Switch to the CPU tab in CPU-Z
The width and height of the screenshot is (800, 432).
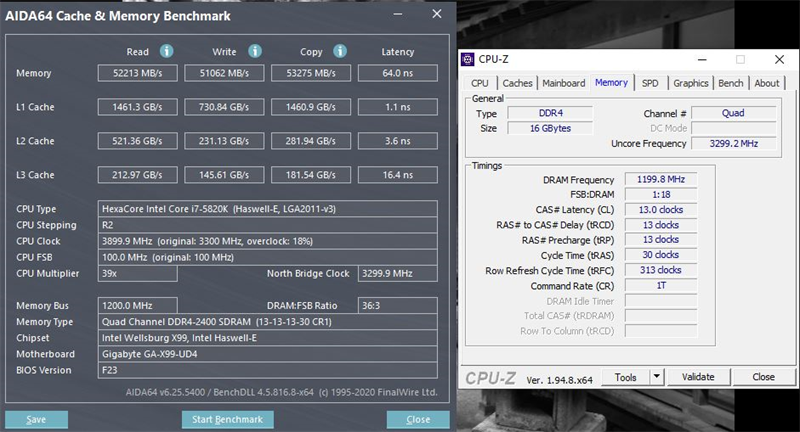click(x=480, y=83)
